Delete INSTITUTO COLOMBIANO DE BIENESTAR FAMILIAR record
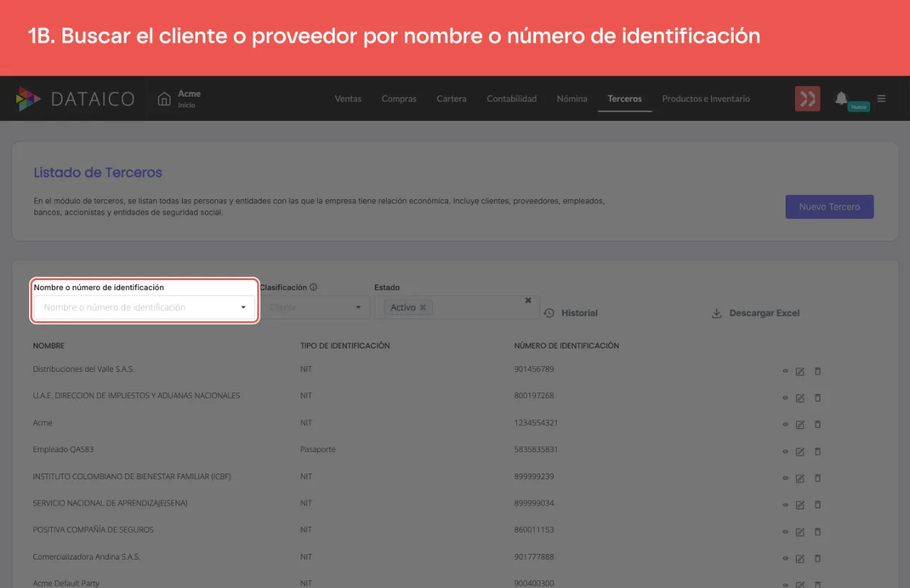Viewport: 910px width, 588px height. (818, 478)
